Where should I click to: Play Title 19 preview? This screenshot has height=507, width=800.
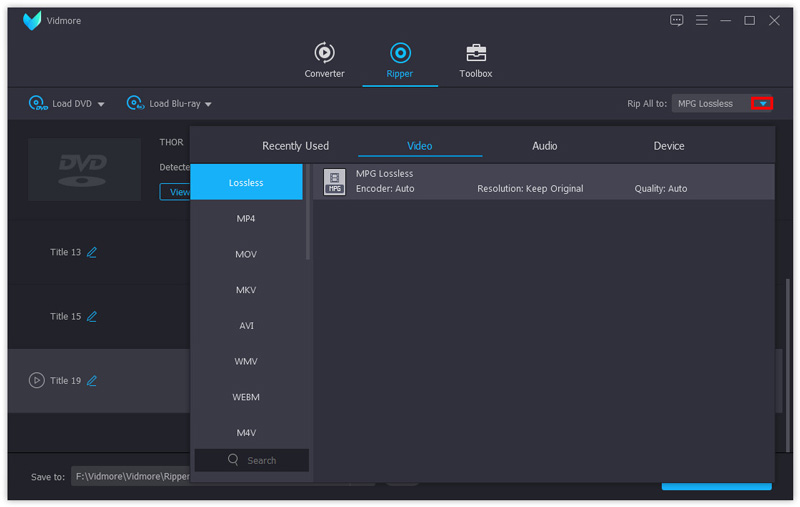37,381
